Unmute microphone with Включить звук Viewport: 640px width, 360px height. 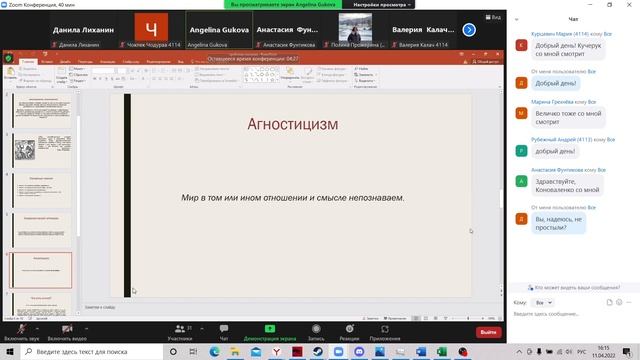(22, 332)
